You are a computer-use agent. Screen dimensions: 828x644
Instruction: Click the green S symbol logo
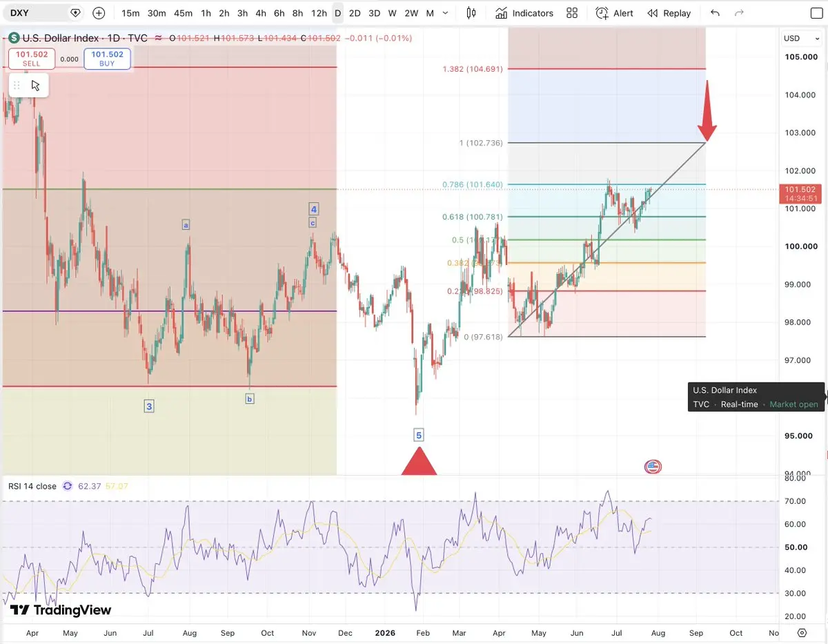point(13,39)
